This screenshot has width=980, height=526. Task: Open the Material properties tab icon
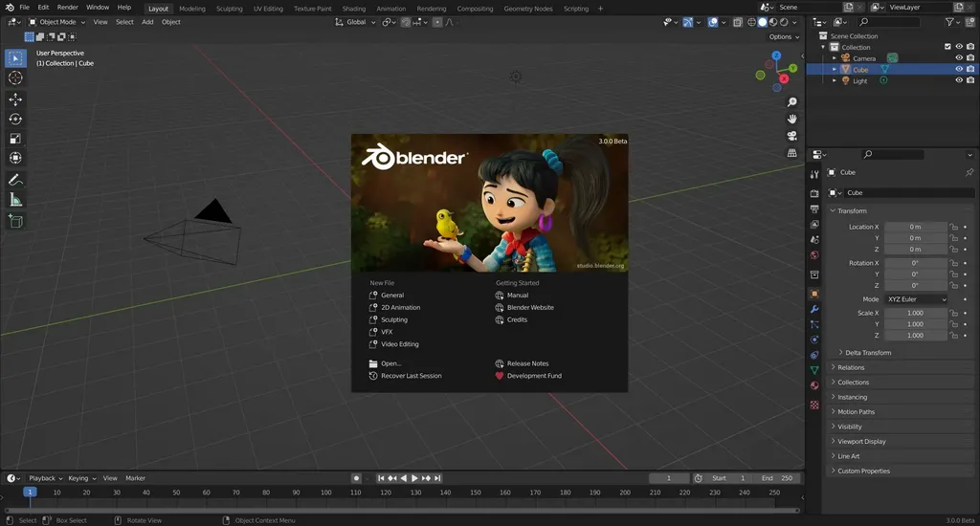[814, 385]
